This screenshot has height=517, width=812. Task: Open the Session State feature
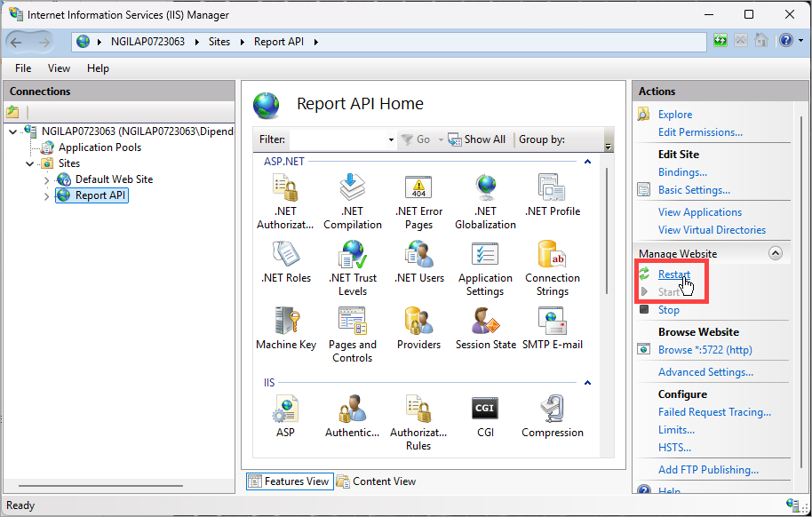[485, 329]
